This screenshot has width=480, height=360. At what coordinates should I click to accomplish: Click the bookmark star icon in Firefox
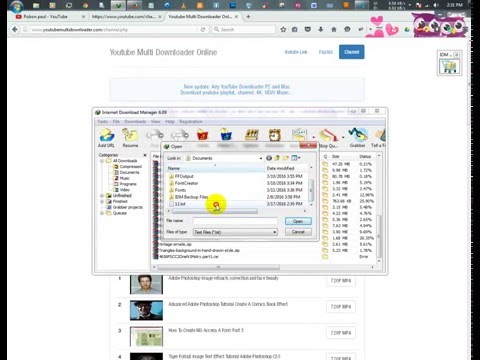(283, 30)
